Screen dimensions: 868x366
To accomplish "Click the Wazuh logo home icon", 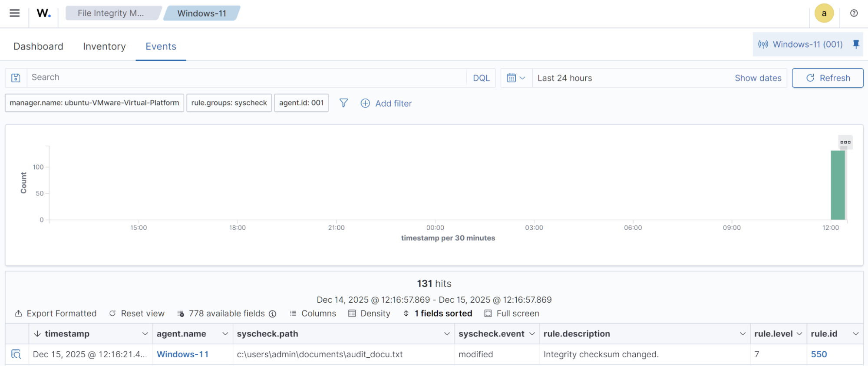I will [x=43, y=13].
